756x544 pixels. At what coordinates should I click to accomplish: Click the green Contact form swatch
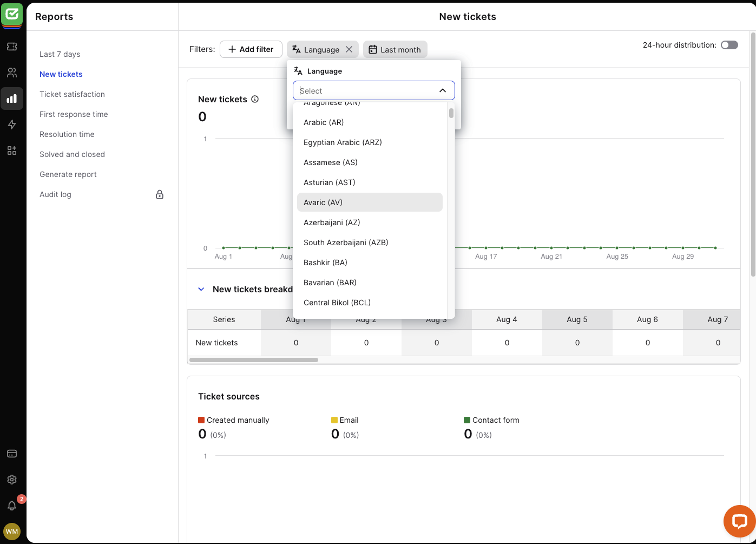(x=467, y=420)
